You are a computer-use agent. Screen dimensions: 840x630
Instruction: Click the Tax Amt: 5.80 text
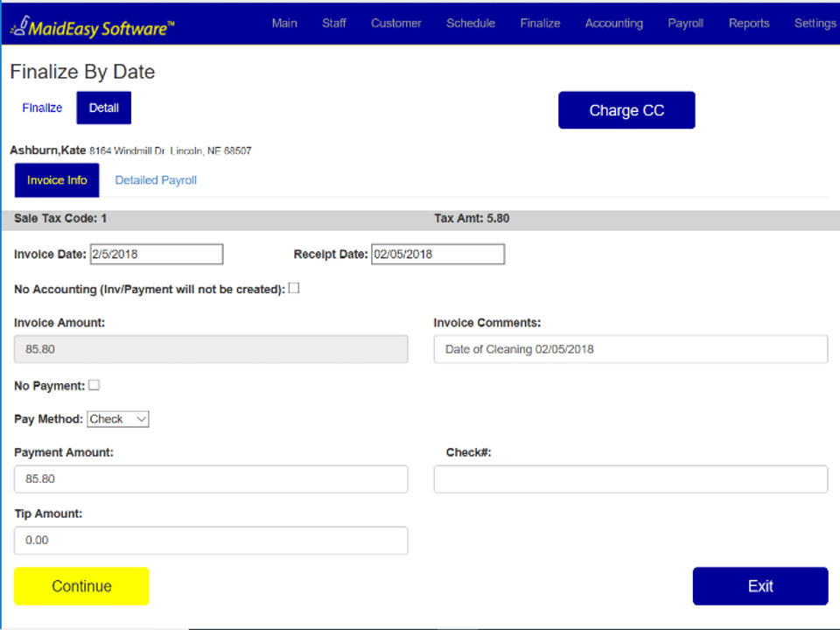[x=472, y=218]
